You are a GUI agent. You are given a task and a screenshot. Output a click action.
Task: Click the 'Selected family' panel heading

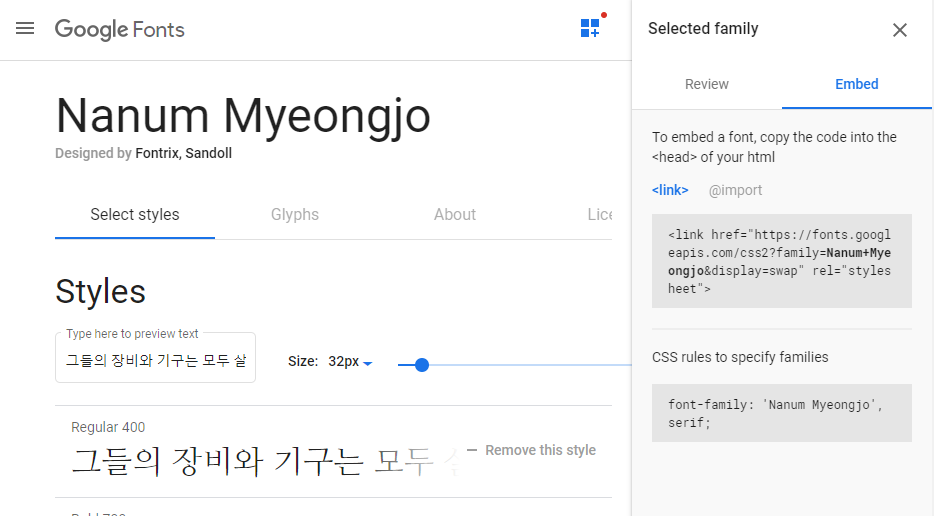click(x=703, y=29)
